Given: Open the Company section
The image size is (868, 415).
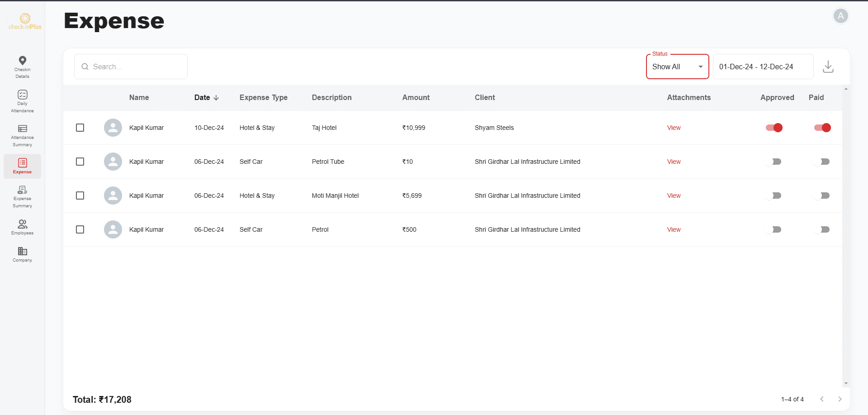Looking at the screenshot, I should click(22, 253).
